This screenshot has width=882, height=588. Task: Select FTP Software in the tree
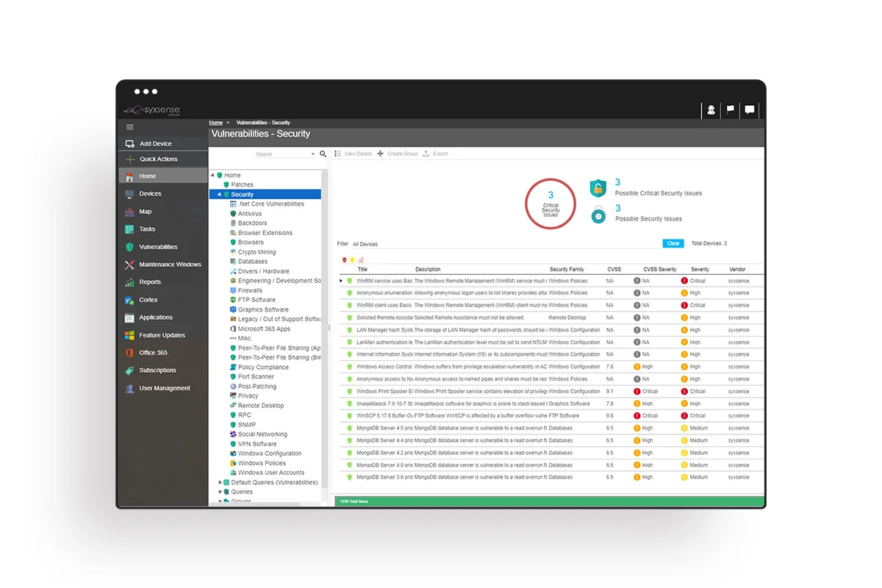pos(257,300)
